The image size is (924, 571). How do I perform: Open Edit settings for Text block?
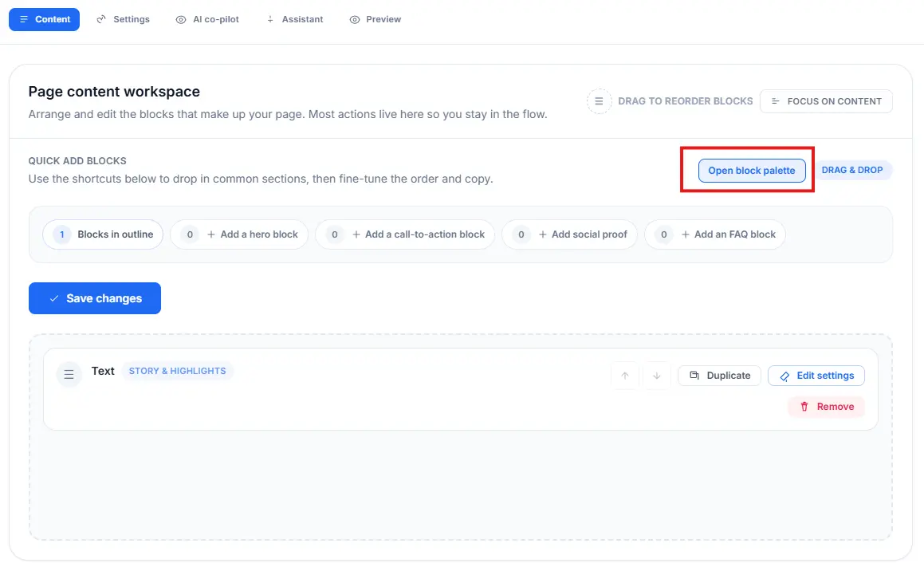click(x=816, y=376)
